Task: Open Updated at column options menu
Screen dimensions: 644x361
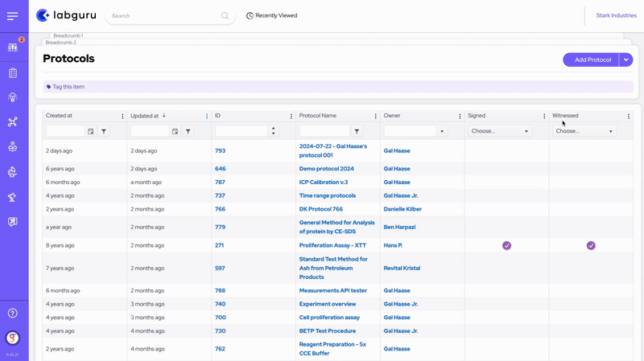Action: 207,116
